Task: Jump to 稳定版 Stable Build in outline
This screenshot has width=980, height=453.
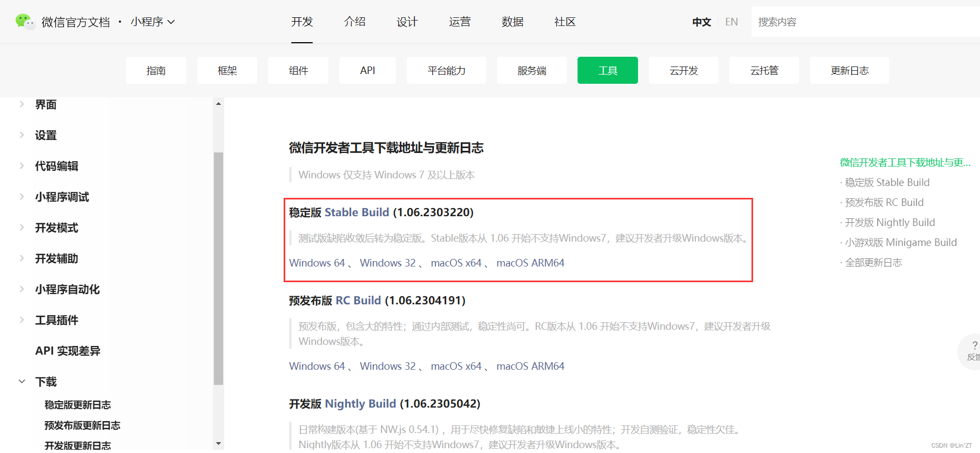Action: (x=887, y=182)
